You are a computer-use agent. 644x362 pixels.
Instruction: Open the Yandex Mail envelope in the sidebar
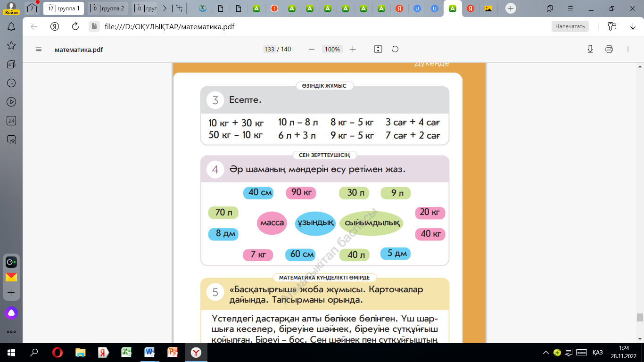click(x=11, y=277)
